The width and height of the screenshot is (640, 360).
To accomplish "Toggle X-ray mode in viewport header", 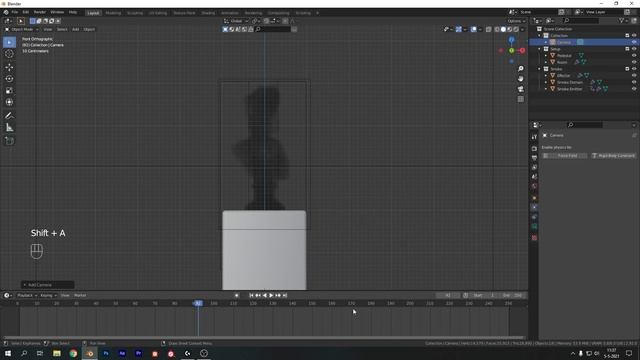I will tap(489, 29).
